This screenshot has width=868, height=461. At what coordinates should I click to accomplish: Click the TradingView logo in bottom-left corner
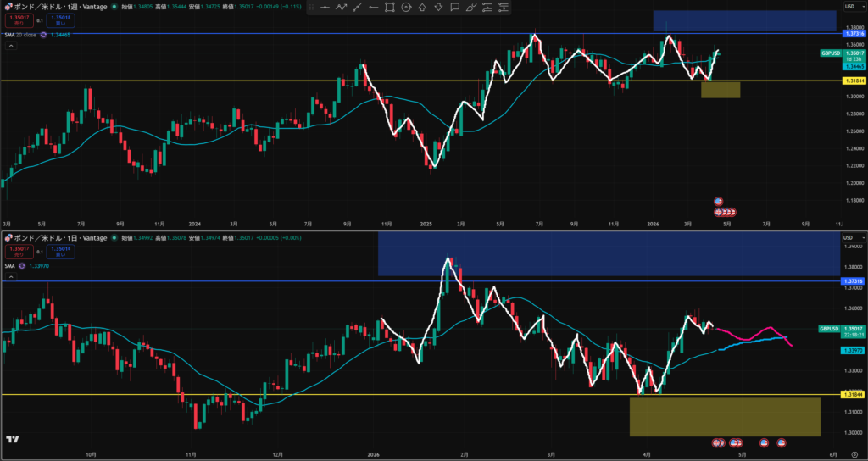coord(13,439)
